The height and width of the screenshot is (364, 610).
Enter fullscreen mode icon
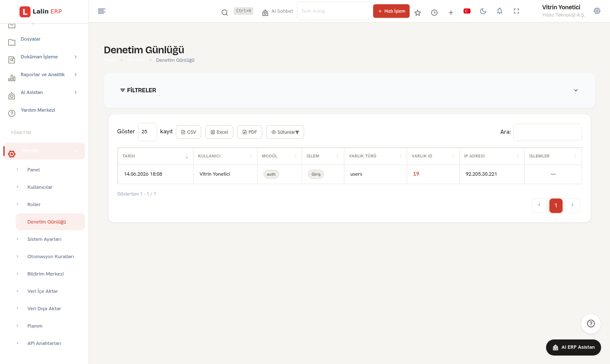coord(516,11)
